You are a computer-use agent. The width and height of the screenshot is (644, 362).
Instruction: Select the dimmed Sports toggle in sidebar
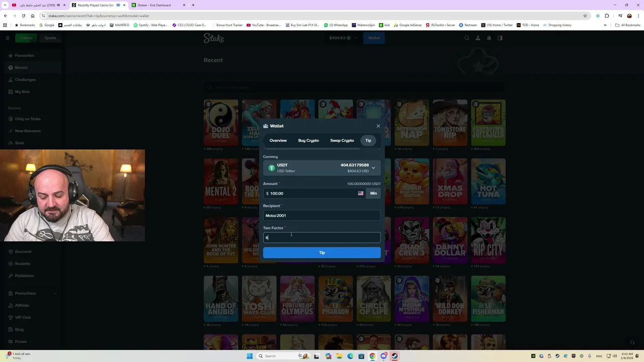[50, 38]
